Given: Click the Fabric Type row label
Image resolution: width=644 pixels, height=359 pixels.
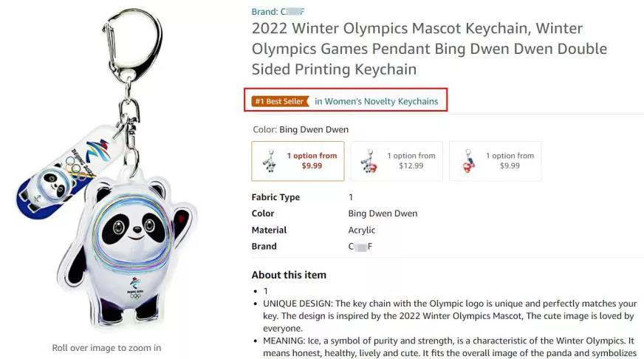Looking at the screenshot, I should click(x=275, y=197).
